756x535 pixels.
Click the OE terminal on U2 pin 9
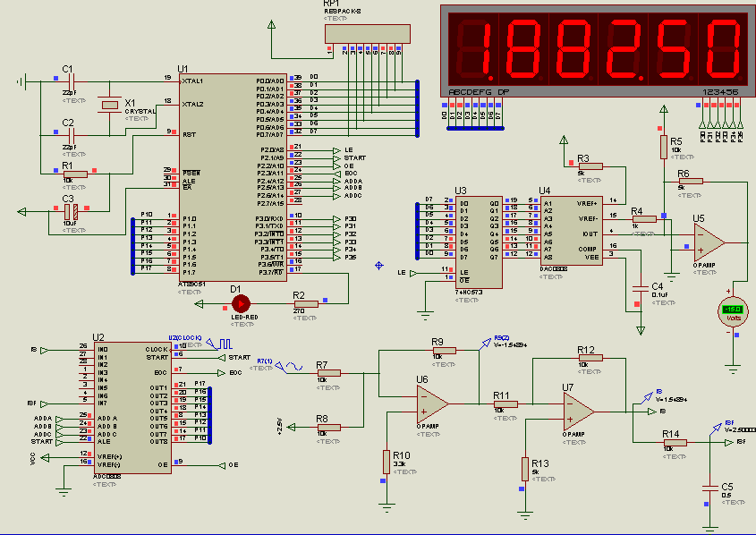(228, 465)
